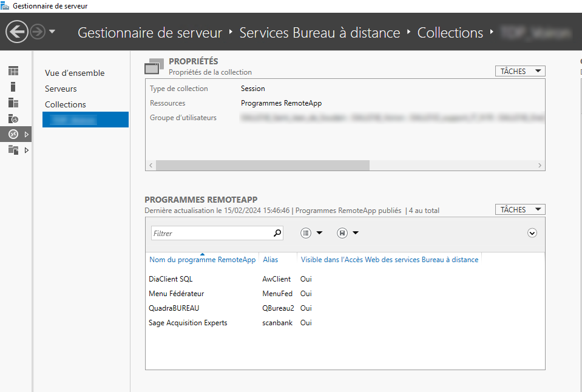Open the navigation history dropdown arrow

(52, 32)
